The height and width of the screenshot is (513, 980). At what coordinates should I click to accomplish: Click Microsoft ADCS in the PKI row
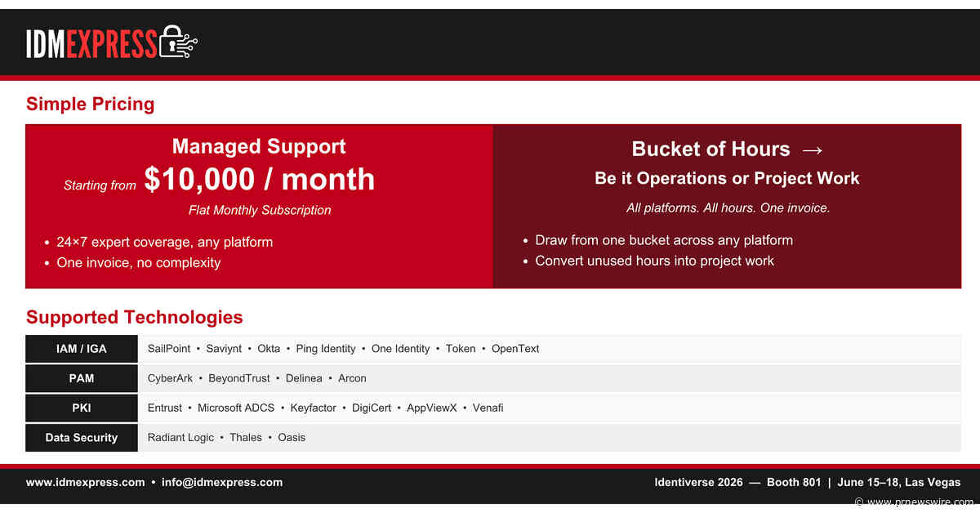point(236,408)
